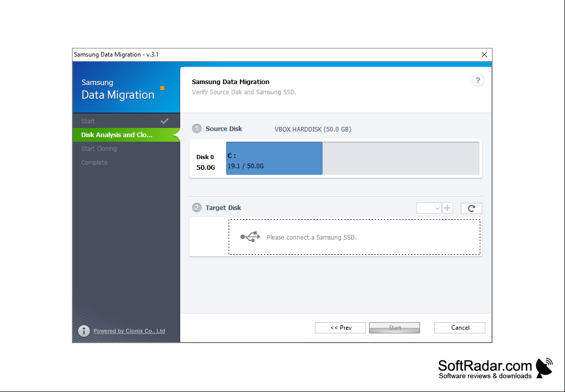Click the 'Source Disk' heading
Image resolution: width=565 pixels, height=392 pixels.
pos(224,128)
